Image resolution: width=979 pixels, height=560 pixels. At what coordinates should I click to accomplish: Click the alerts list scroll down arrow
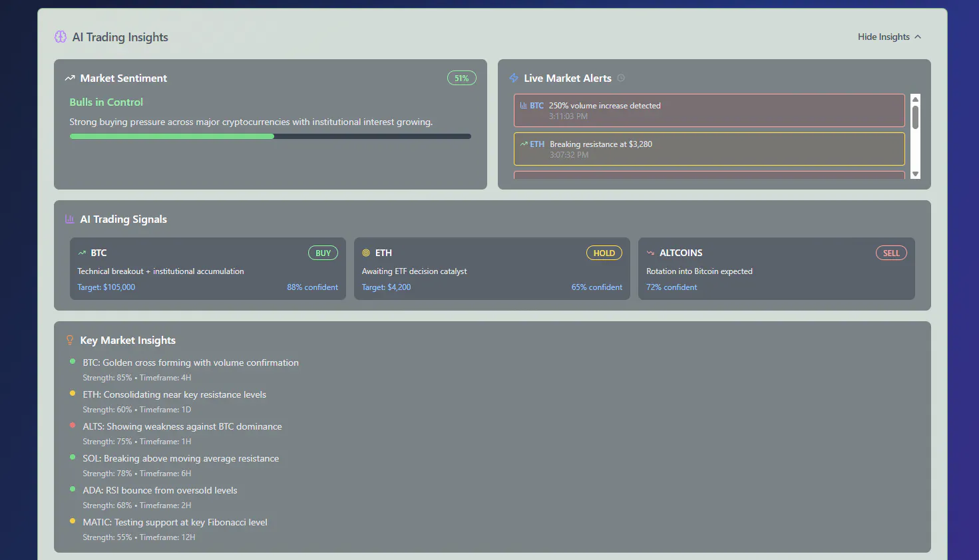click(915, 174)
